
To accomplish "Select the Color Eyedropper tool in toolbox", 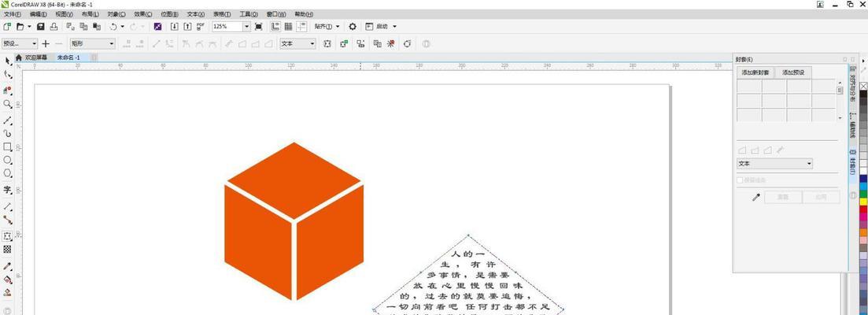I will (x=7, y=266).
